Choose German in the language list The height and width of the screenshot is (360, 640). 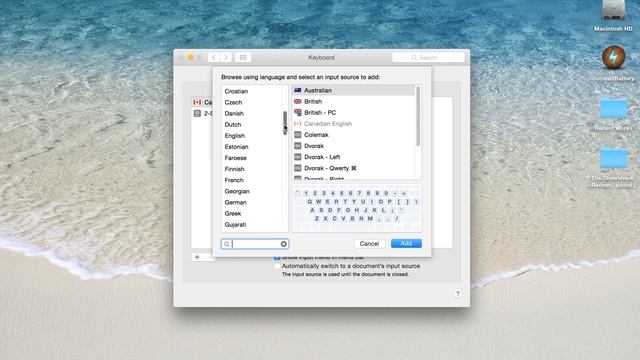pos(236,202)
